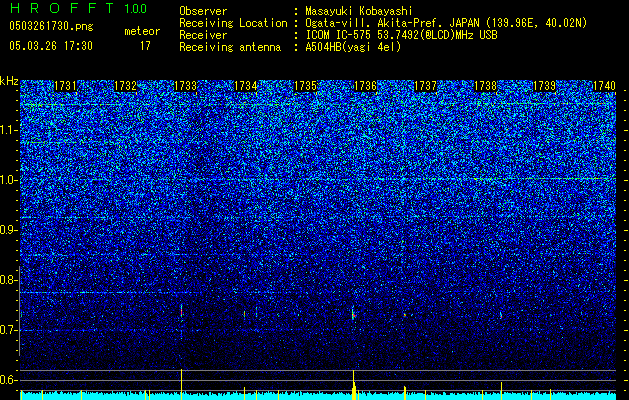
Task: Click the 1738 time marker
Action: point(485,86)
